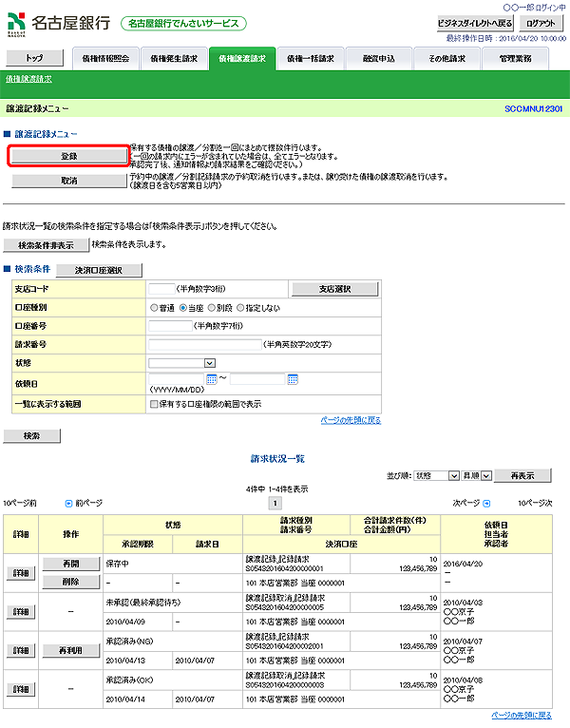Screen dimensions: 570x728
Task: Focus the 請求番号 input field
Action: coord(205,344)
